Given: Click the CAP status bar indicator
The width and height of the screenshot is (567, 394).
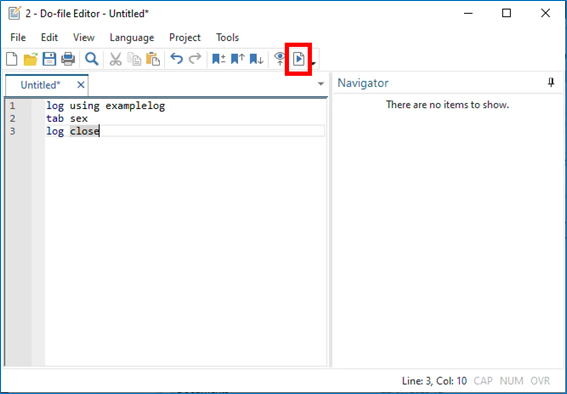Looking at the screenshot, I should coord(483,381).
